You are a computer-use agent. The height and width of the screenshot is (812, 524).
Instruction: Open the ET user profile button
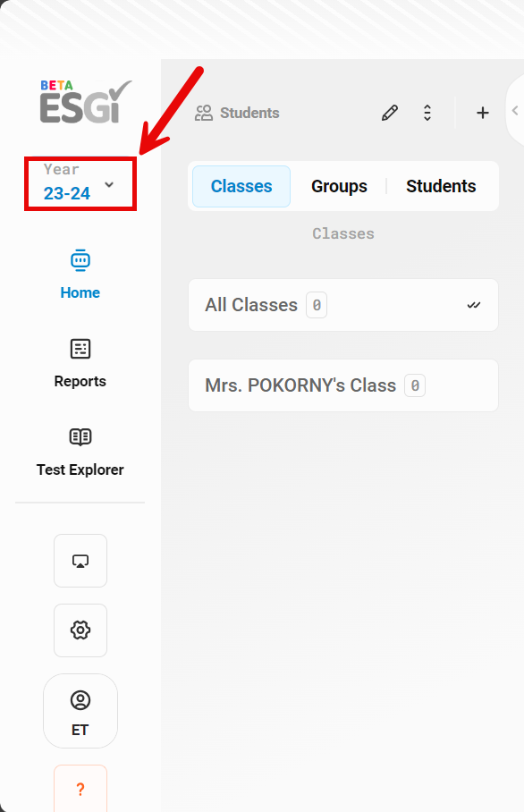pyautogui.click(x=80, y=711)
